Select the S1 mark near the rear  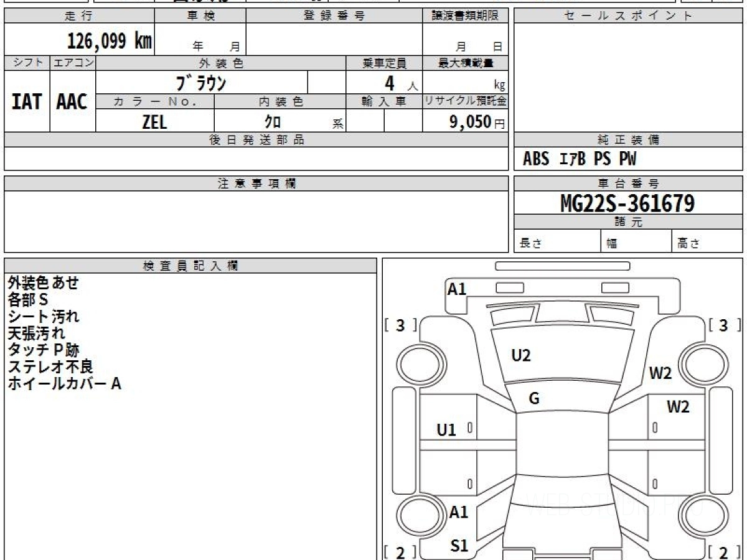click(x=459, y=546)
